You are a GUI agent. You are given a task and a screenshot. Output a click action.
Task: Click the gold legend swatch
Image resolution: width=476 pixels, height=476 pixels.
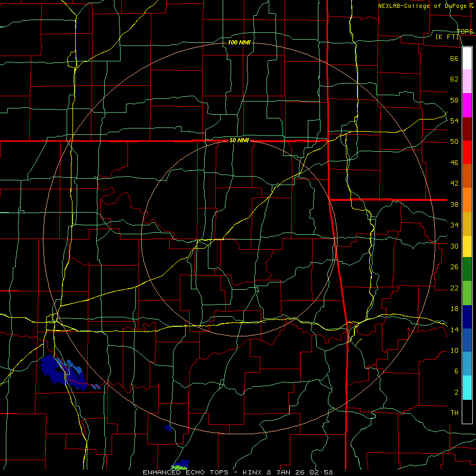pyautogui.click(x=467, y=224)
